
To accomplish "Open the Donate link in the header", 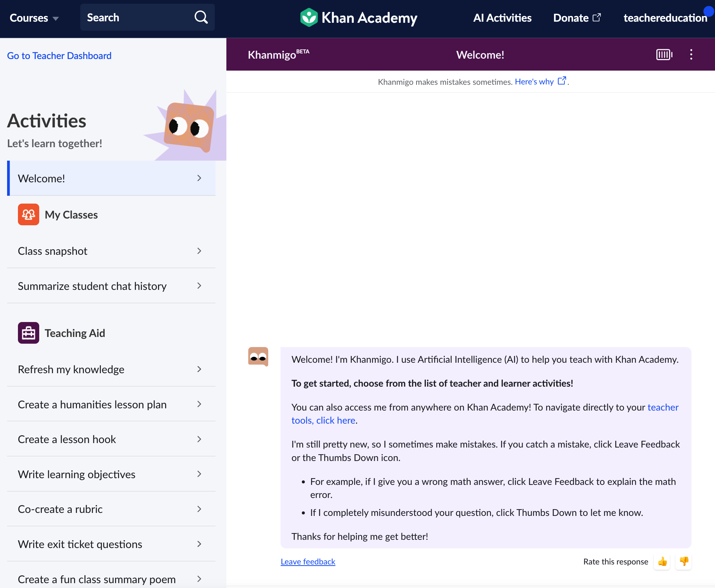I will point(577,18).
